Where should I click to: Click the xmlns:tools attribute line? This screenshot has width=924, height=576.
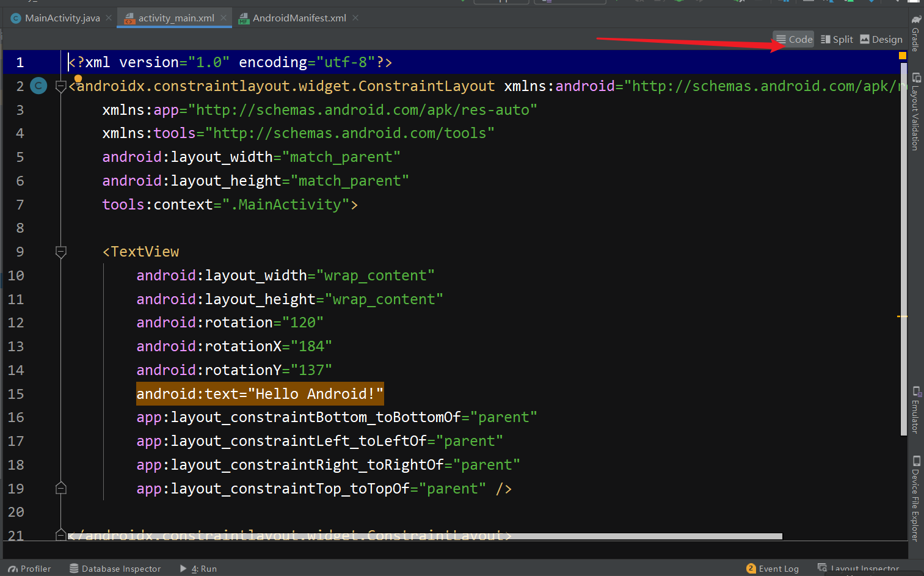[x=298, y=133]
